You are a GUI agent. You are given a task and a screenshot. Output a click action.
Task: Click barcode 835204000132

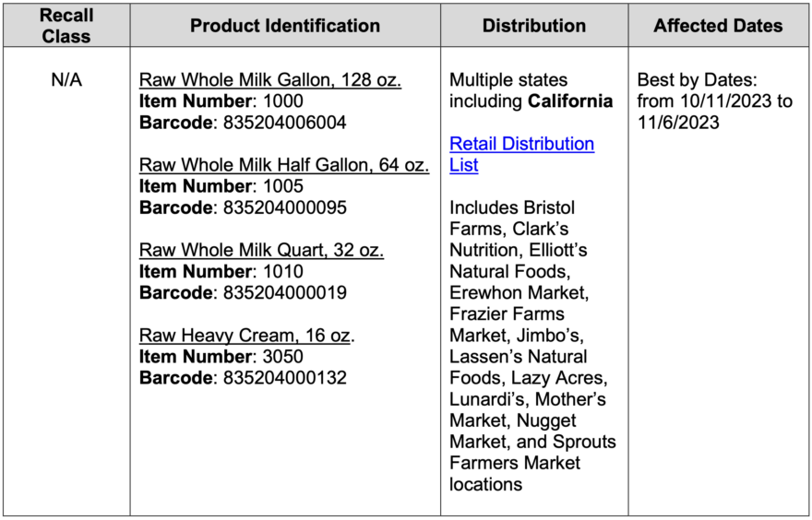tap(285, 378)
